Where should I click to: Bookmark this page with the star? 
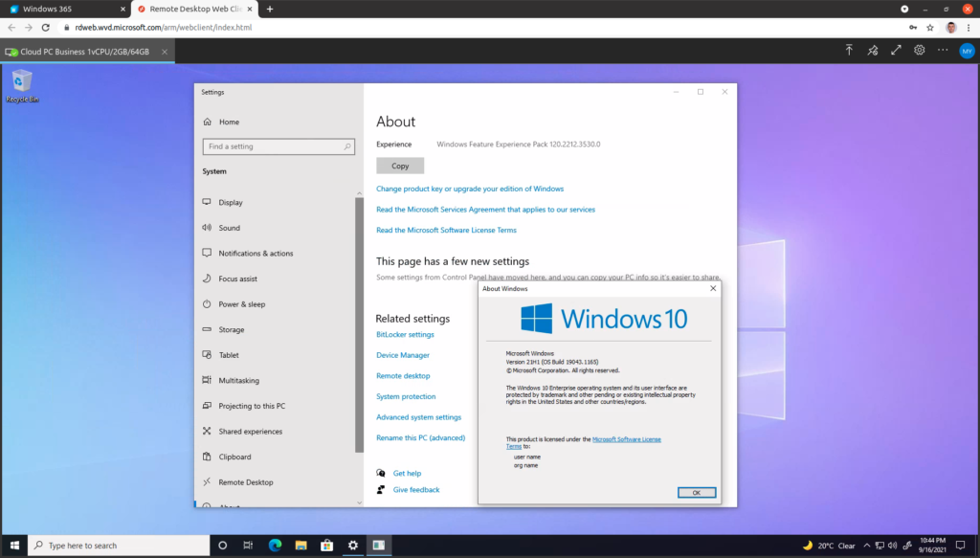(930, 28)
